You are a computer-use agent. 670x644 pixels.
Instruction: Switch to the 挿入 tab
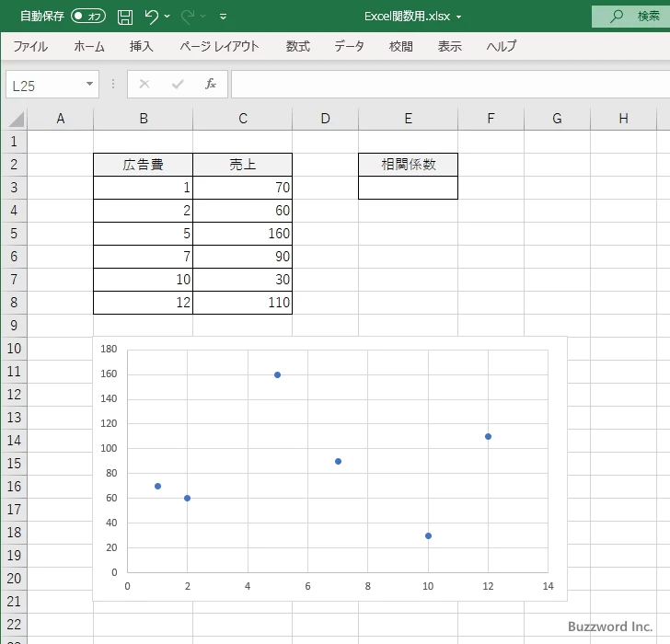(142, 46)
